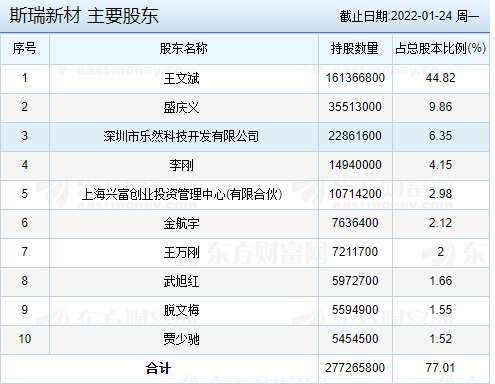Click the sequence number in 王文斌 row

point(25,78)
